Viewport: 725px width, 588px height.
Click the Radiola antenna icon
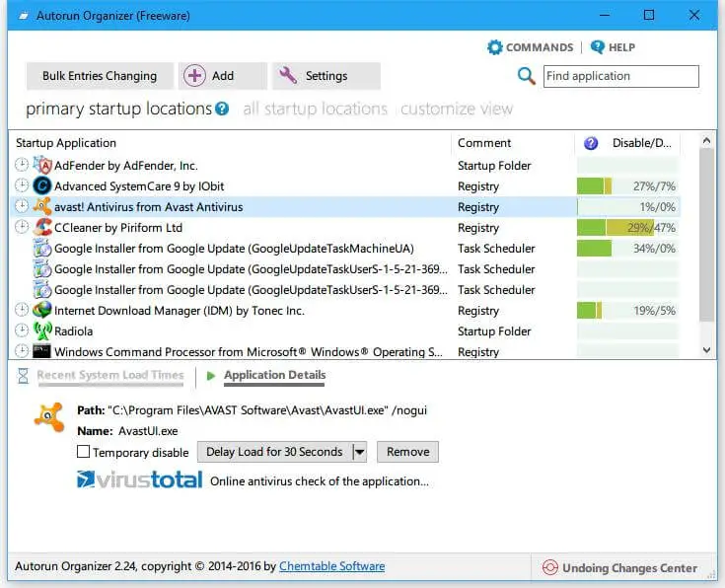[42, 331]
